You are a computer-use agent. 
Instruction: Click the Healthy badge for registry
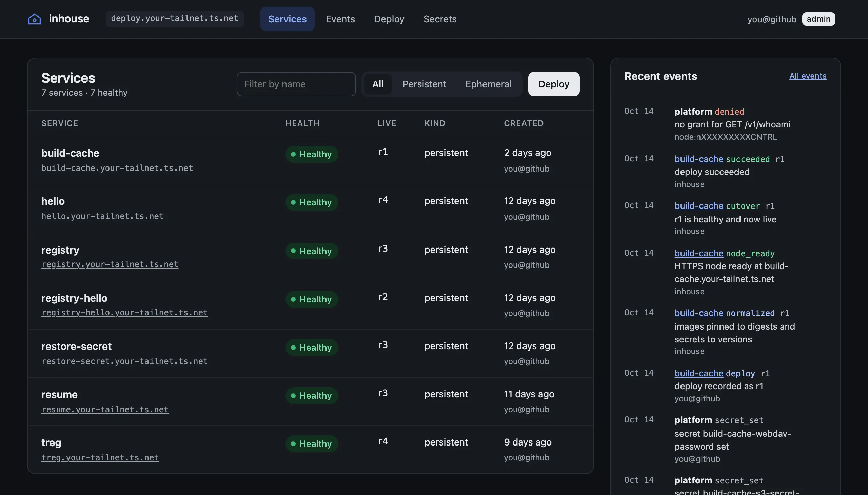pyautogui.click(x=312, y=251)
